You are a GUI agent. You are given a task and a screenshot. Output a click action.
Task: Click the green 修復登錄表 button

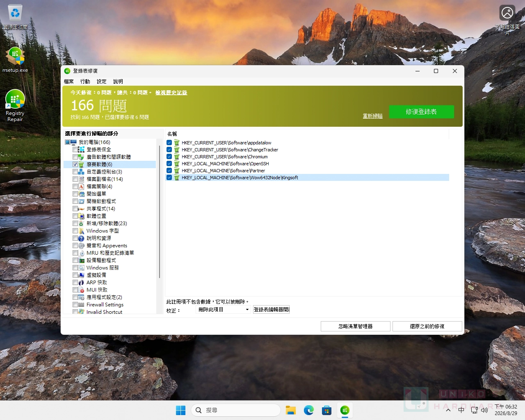422,112
